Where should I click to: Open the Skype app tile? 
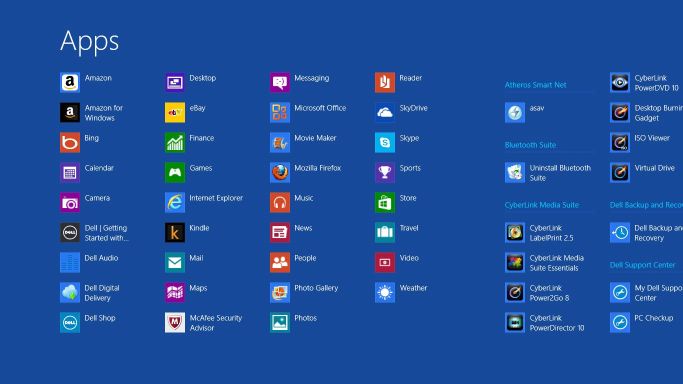(385, 142)
